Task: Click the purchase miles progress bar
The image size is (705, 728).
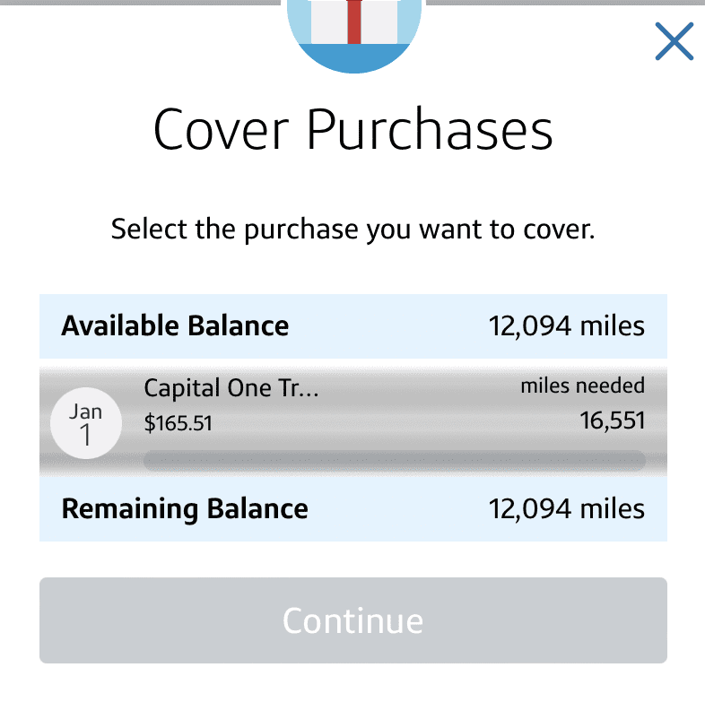Action: click(395, 460)
